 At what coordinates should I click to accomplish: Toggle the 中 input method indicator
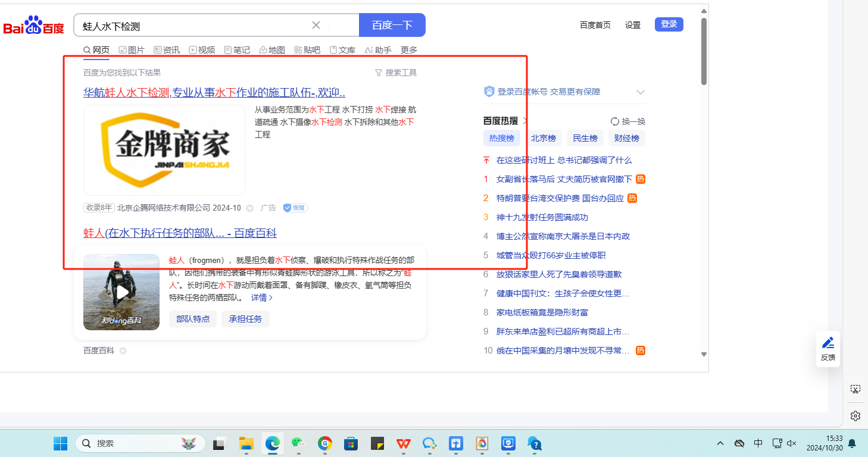[758, 443]
